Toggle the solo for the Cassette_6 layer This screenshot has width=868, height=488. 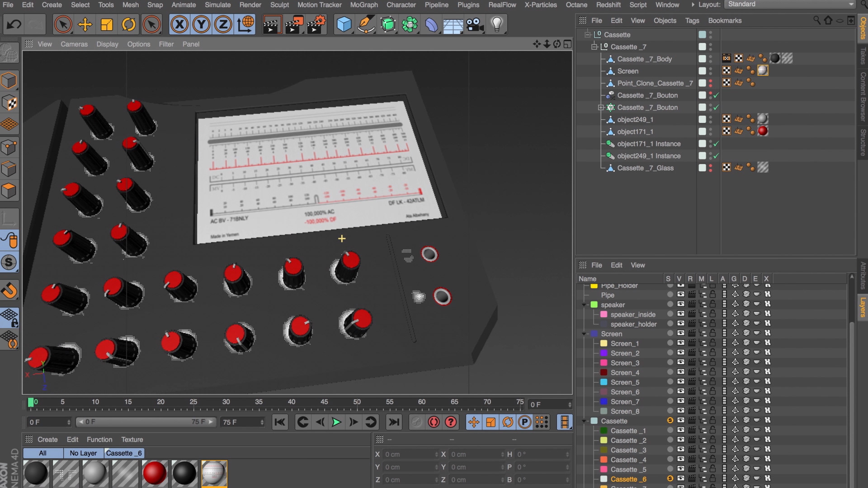pyautogui.click(x=670, y=479)
